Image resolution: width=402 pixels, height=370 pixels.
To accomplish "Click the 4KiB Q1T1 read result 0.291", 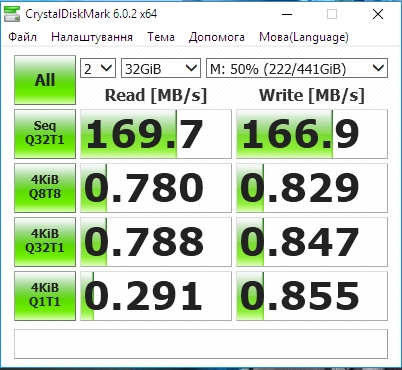I will point(156,296).
